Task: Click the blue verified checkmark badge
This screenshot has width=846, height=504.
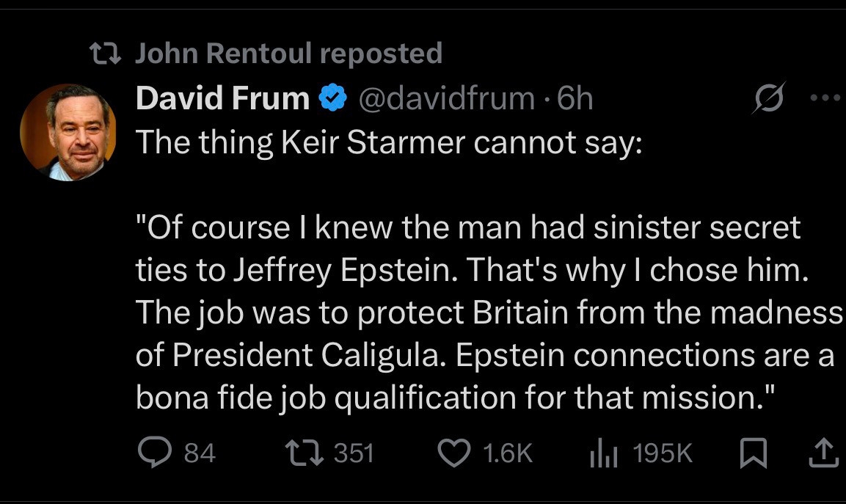Action: tap(333, 98)
